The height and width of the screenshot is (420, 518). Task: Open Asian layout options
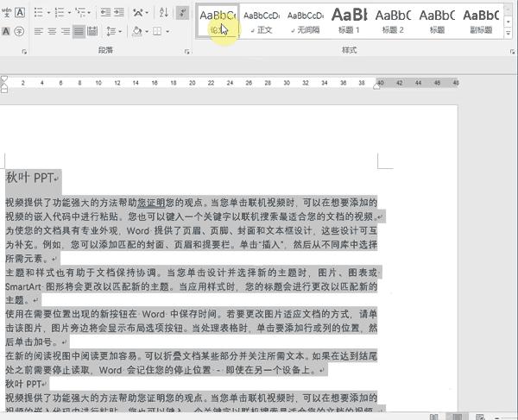point(138,13)
